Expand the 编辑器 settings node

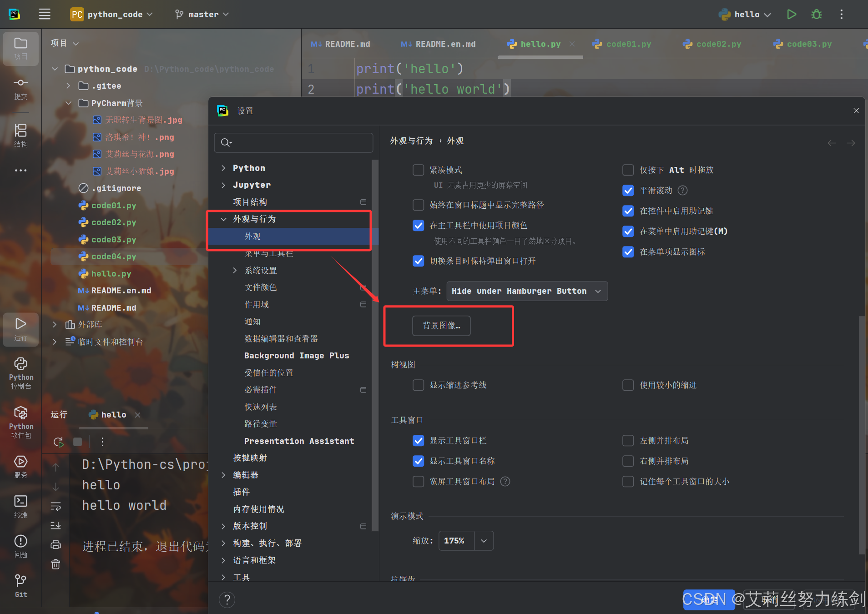(223, 475)
